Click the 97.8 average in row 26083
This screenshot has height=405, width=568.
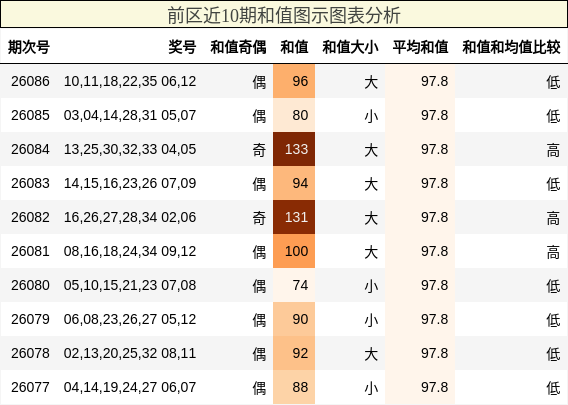click(x=434, y=183)
